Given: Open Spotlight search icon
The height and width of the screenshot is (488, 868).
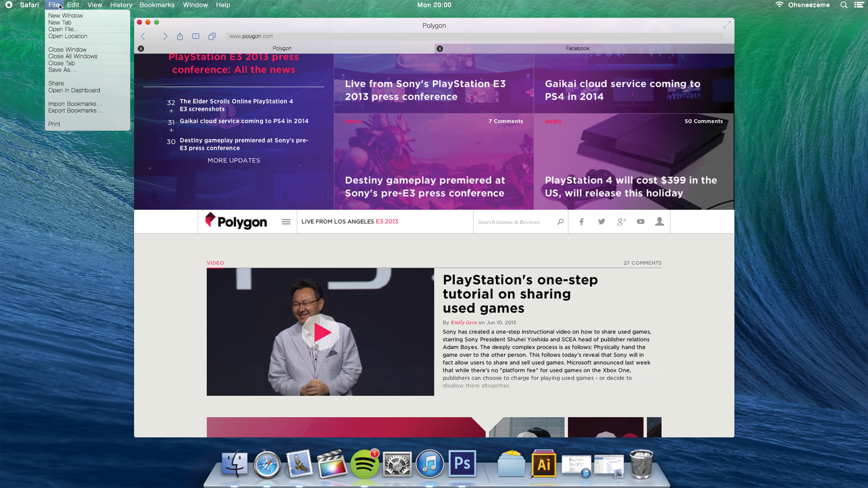Looking at the screenshot, I should [x=844, y=5].
